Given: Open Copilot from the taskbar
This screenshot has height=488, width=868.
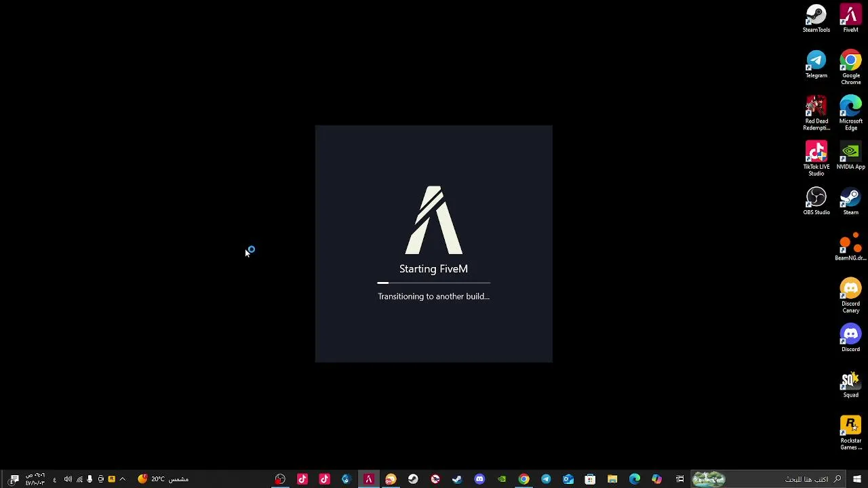Looking at the screenshot, I should (656, 479).
